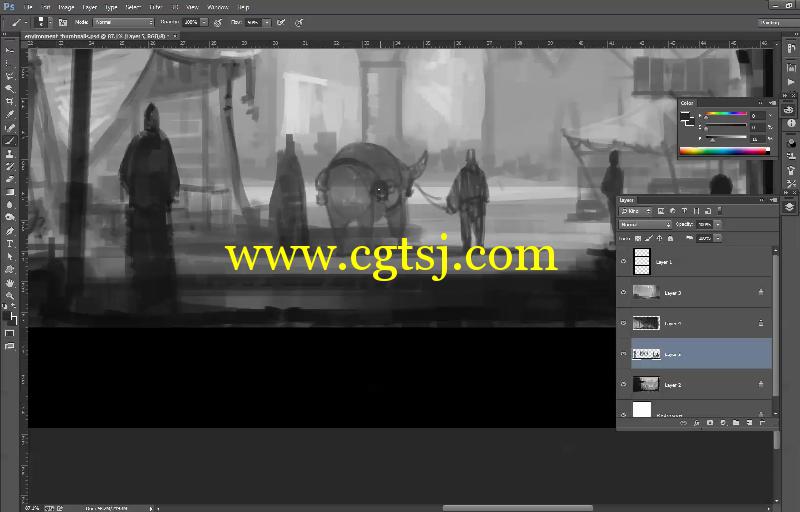Image resolution: width=800 pixels, height=512 pixels.
Task: Click the hue slider in Color panel
Action: (x=727, y=115)
